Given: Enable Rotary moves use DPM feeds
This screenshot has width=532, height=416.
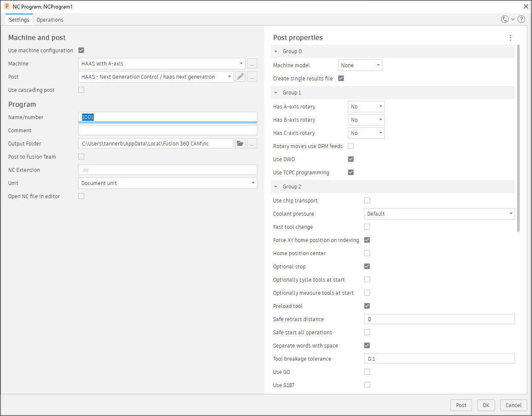Looking at the screenshot, I should 351,146.
